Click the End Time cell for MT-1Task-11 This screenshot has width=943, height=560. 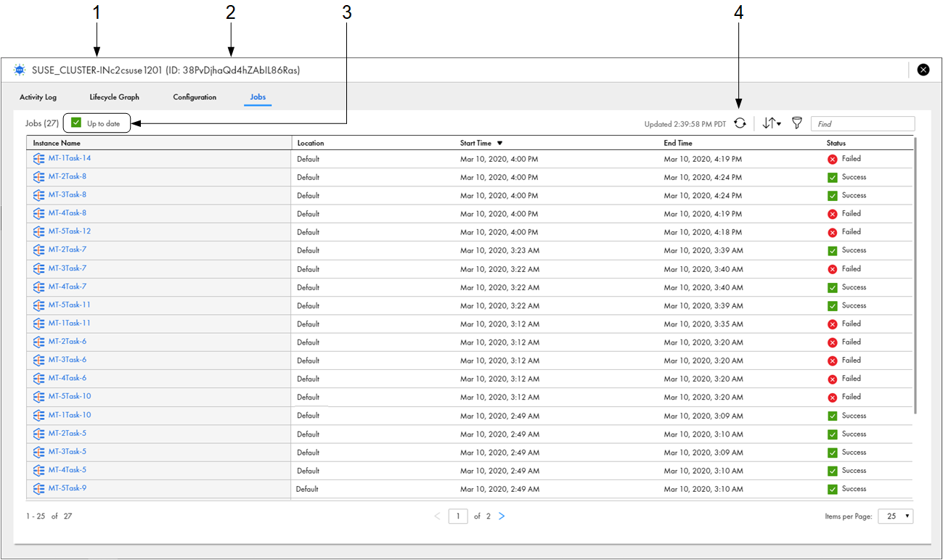click(x=703, y=324)
